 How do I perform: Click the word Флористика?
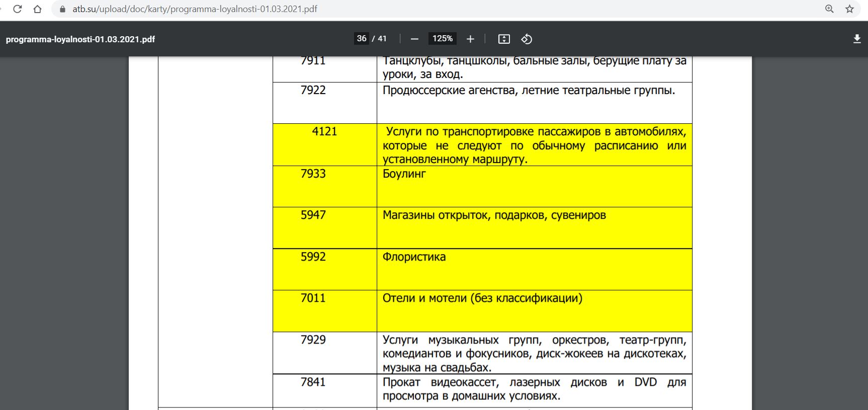point(414,257)
